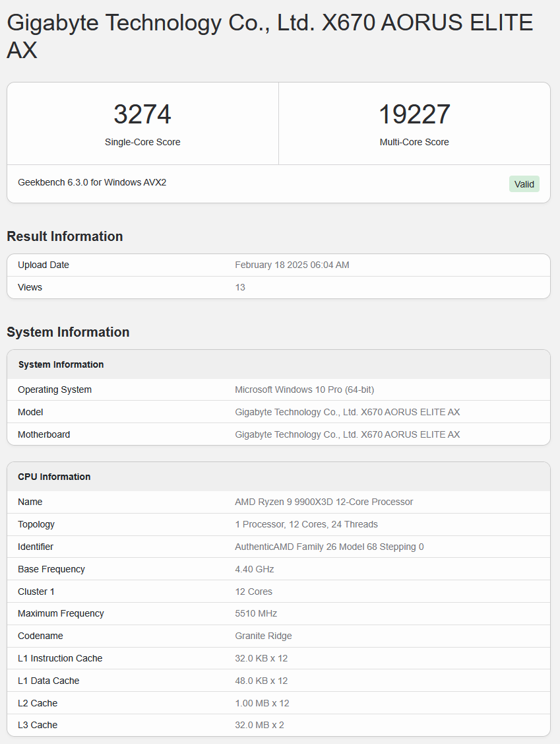Click the green Valid badge
Image resolution: width=560 pixels, height=744 pixels.
(x=524, y=184)
